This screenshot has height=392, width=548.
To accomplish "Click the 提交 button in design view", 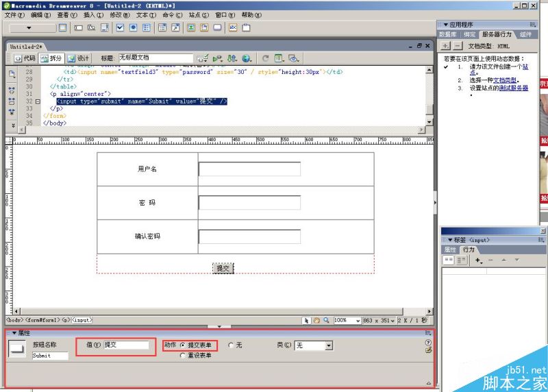I will tap(223, 268).
